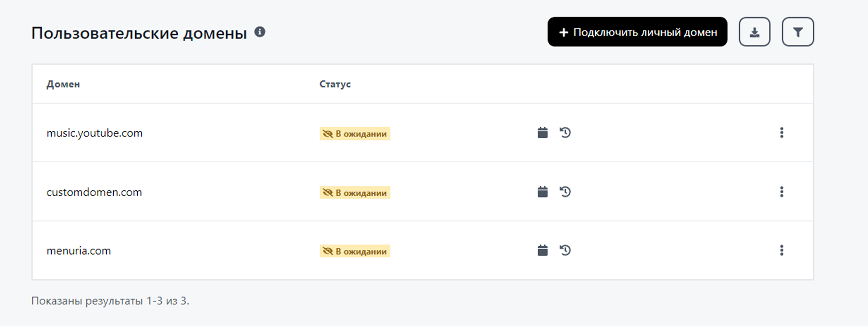
Task: Select the customdomen.com domain name
Action: coord(94,192)
